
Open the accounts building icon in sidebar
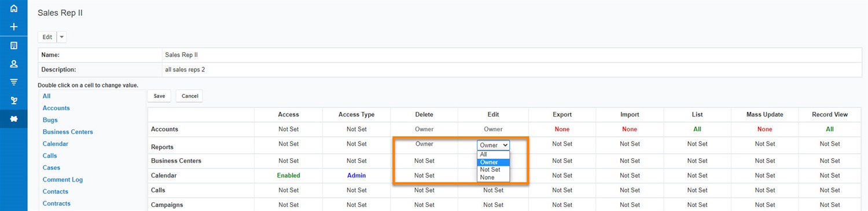14,45
